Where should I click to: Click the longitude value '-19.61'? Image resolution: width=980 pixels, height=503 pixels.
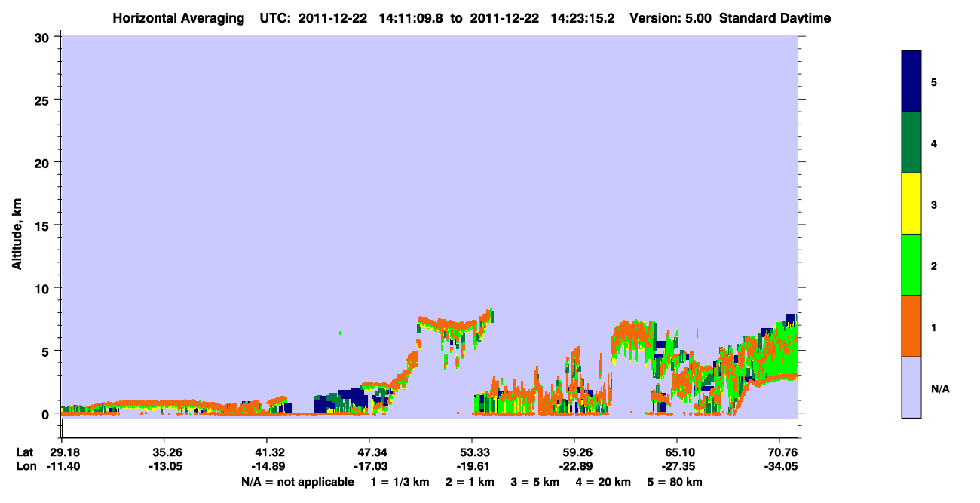(472, 467)
